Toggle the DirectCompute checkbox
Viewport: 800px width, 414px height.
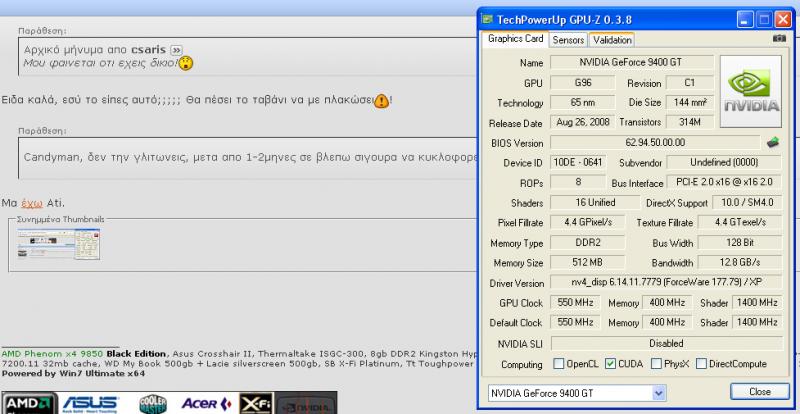point(702,364)
